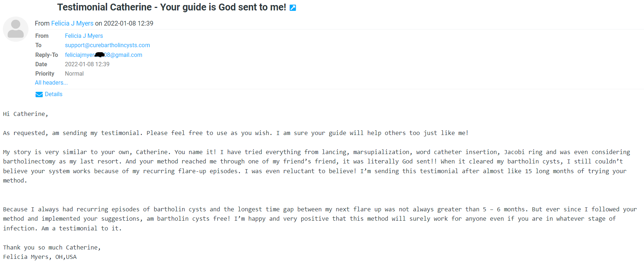Click the Thank you so much Catherine line
Viewport: 644px width, 279px height.
pos(52,248)
